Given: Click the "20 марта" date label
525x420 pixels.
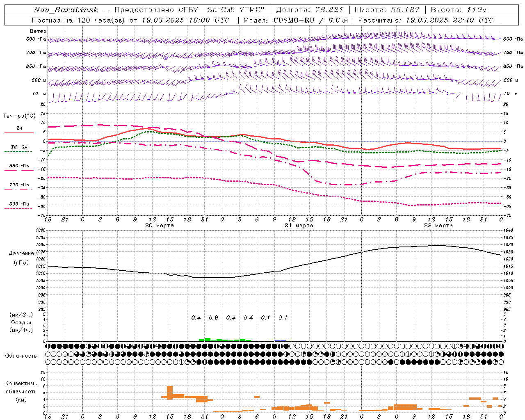Looking at the screenshot, I should (160, 226).
